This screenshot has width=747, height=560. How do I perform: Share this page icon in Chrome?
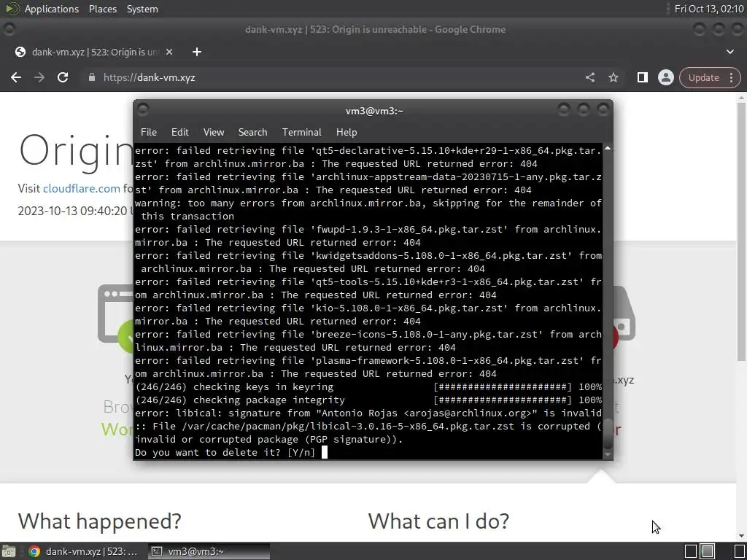pos(589,77)
